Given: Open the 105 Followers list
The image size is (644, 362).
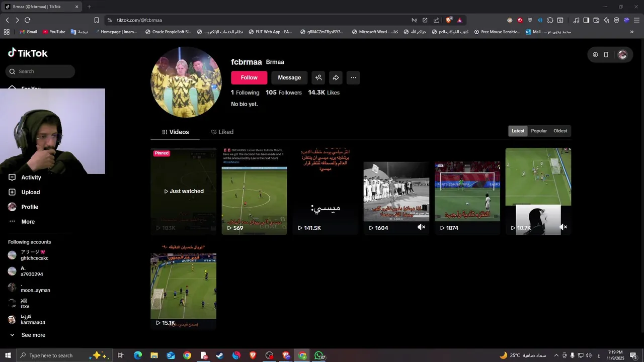Looking at the screenshot, I should tap(284, 93).
